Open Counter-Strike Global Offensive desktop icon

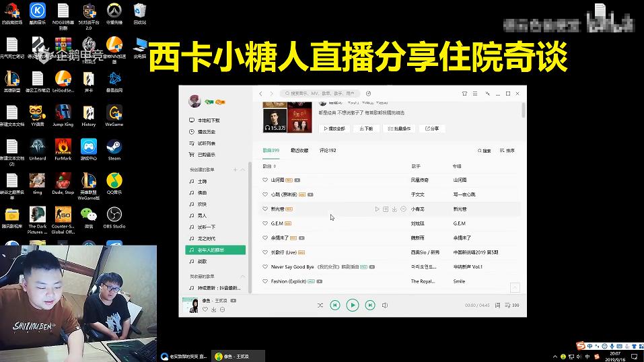63,221
